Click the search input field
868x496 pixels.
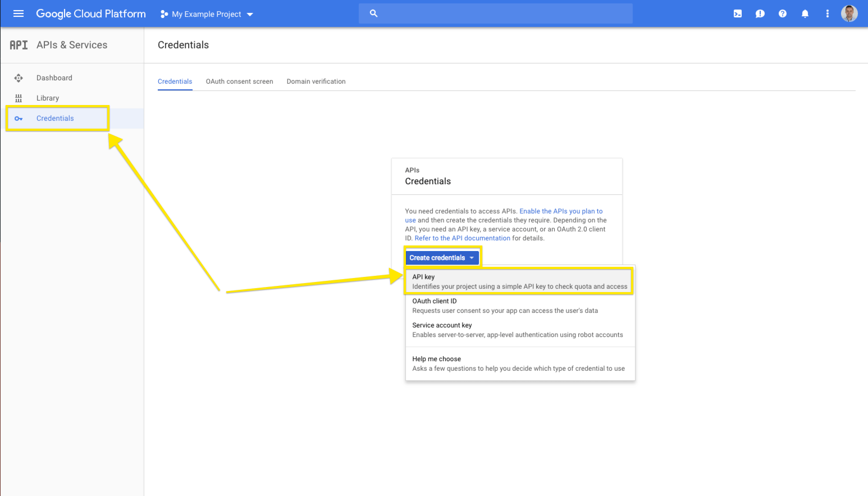[x=495, y=13]
